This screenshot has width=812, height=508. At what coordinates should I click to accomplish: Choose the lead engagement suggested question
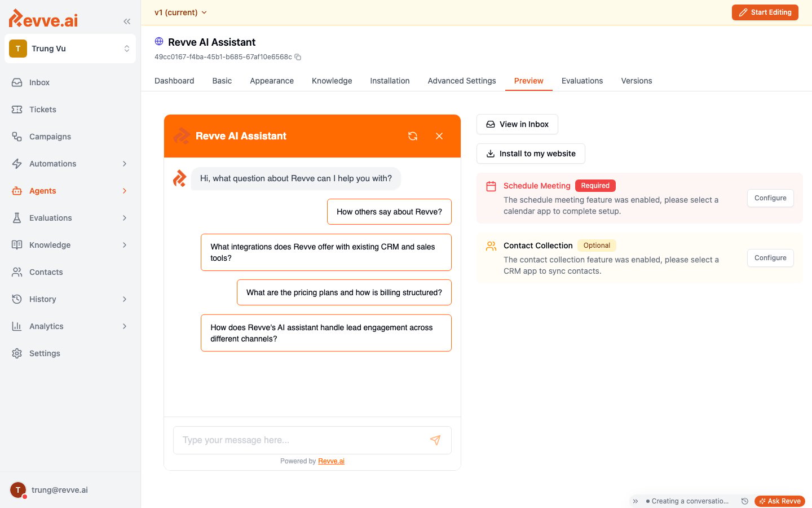[x=326, y=333]
